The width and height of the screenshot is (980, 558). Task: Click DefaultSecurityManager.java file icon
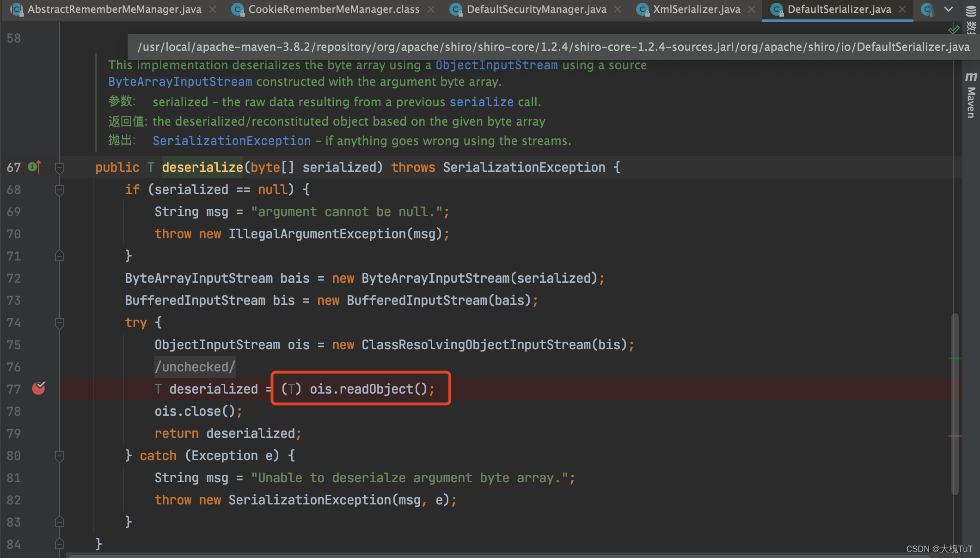pos(456,9)
